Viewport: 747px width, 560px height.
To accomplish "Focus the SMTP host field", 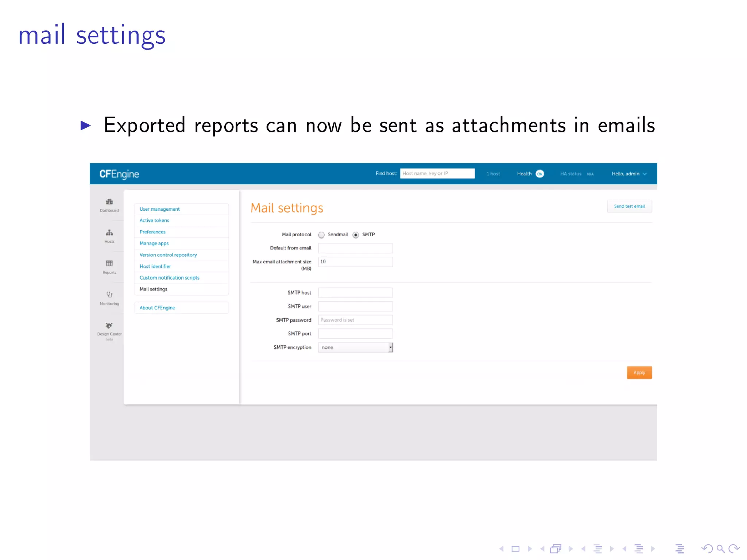I will tap(355, 293).
